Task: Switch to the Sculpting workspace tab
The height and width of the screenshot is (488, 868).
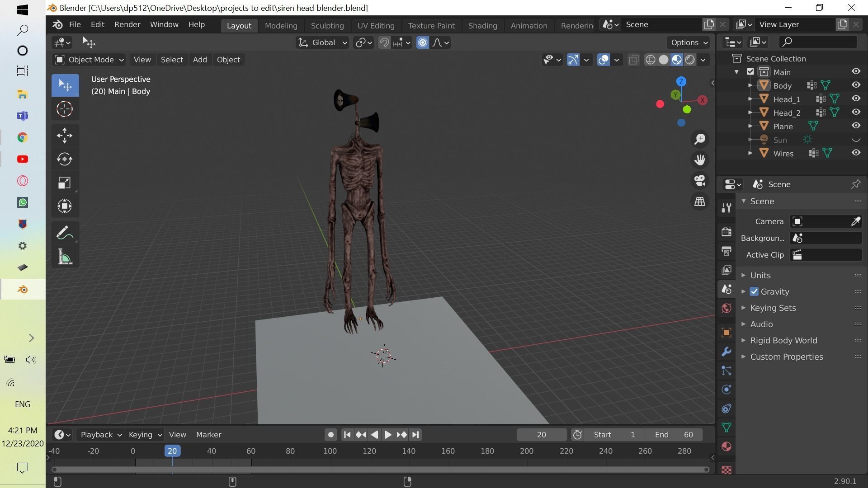Action: click(x=327, y=26)
